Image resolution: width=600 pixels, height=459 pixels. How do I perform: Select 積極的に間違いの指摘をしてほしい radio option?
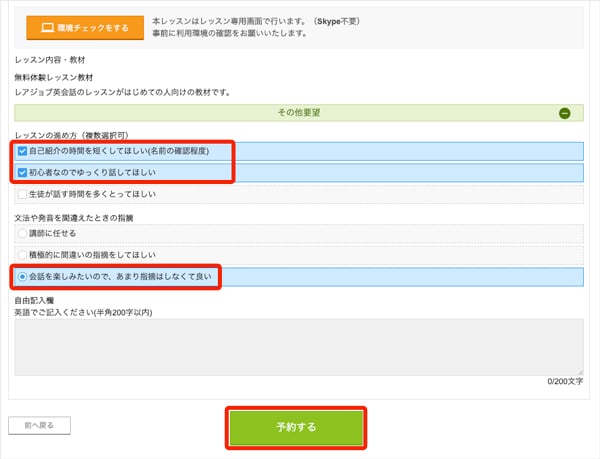pyautogui.click(x=23, y=255)
